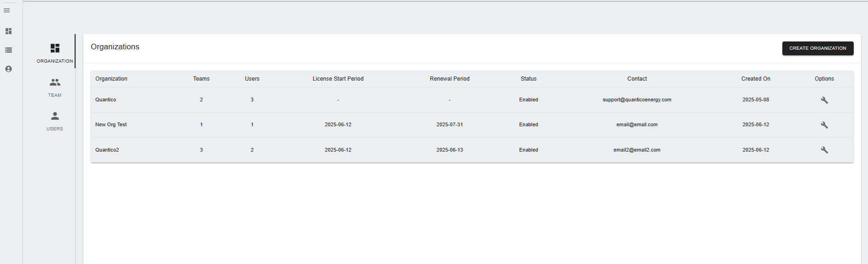
Task: Select the New Org Test organization name
Action: click(x=111, y=124)
